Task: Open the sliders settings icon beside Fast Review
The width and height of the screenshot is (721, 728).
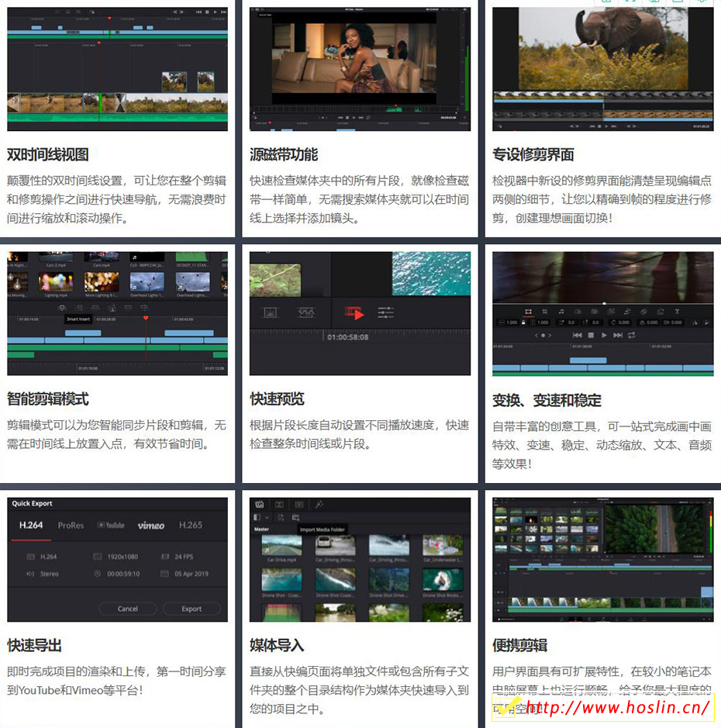Action: [x=386, y=312]
